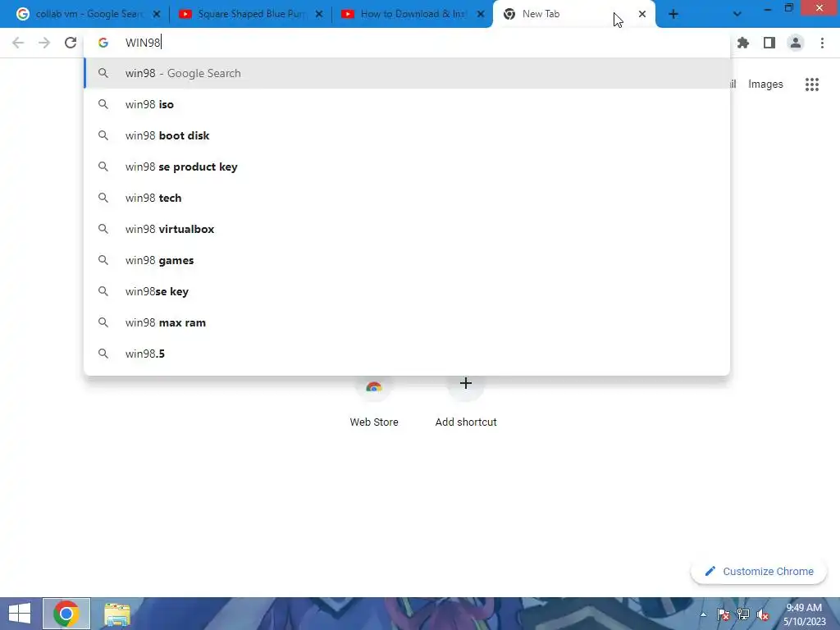Reload the page with the refresh icon
The image size is (840, 630).
(71, 43)
